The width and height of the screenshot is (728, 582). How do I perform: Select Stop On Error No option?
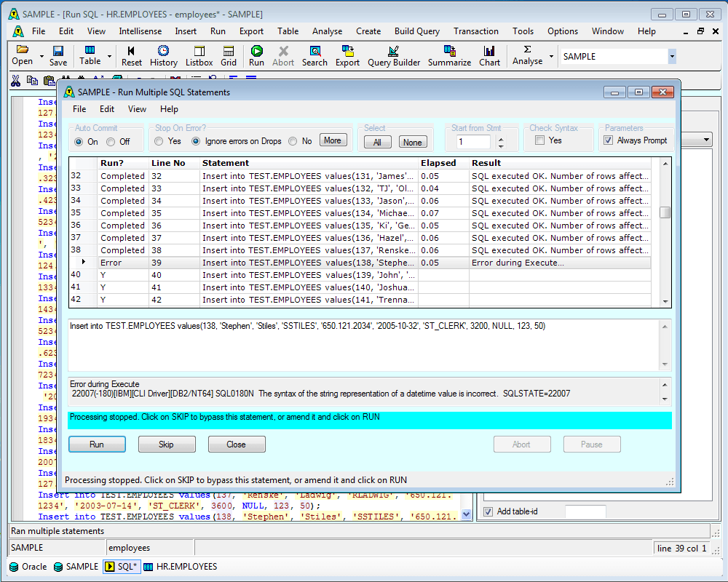tap(293, 141)
